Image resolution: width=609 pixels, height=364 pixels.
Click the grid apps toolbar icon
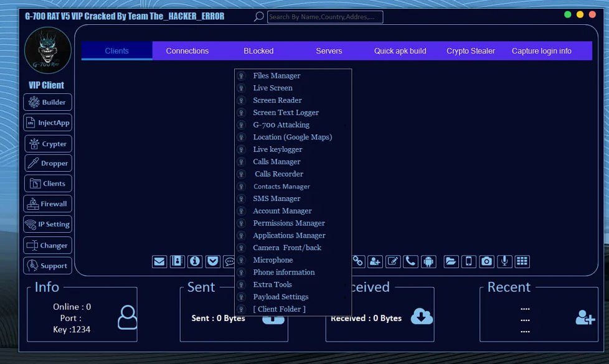click(x=522, y=261)
